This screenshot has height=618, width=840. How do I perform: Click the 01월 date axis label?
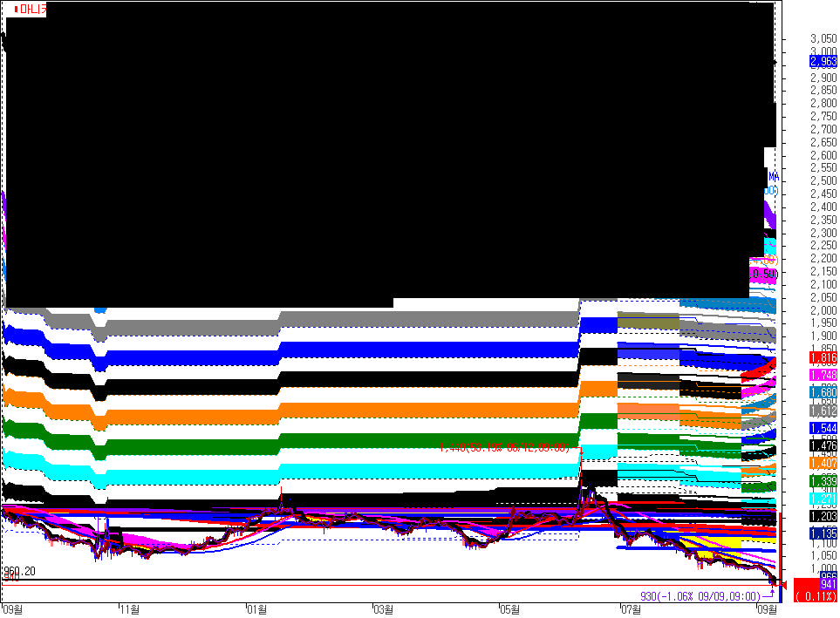(256, 608)
